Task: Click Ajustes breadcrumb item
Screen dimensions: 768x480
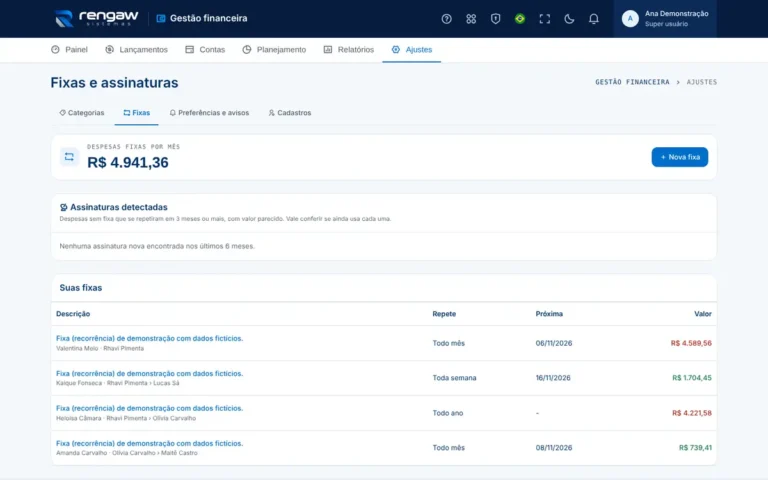Action: 701,82
